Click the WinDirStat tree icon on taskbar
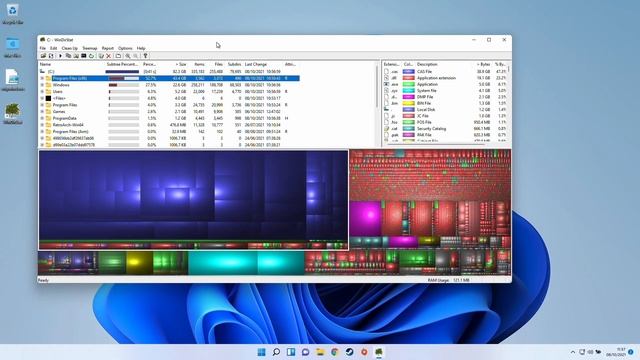Screen dimensions: 640x360 pos(379,352)
